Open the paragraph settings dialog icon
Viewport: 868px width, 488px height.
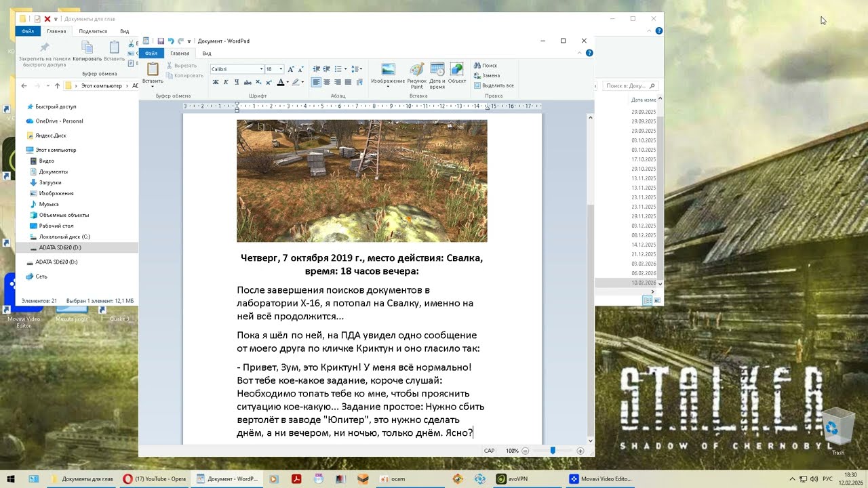click(359, 82)
